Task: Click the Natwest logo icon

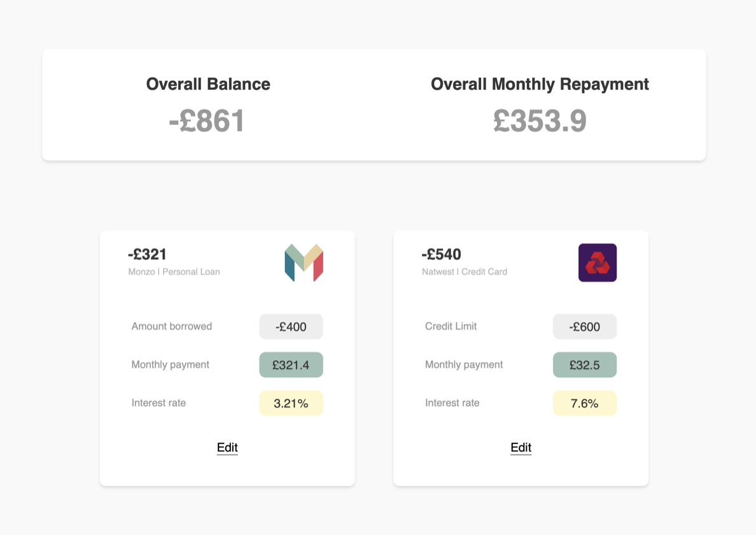Action: click(598, 262)
